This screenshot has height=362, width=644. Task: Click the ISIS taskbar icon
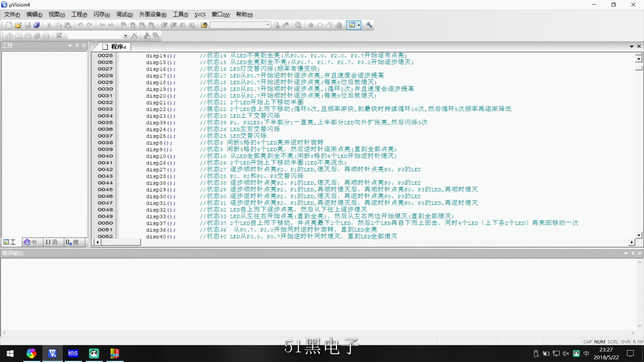(x=73, y=353)
